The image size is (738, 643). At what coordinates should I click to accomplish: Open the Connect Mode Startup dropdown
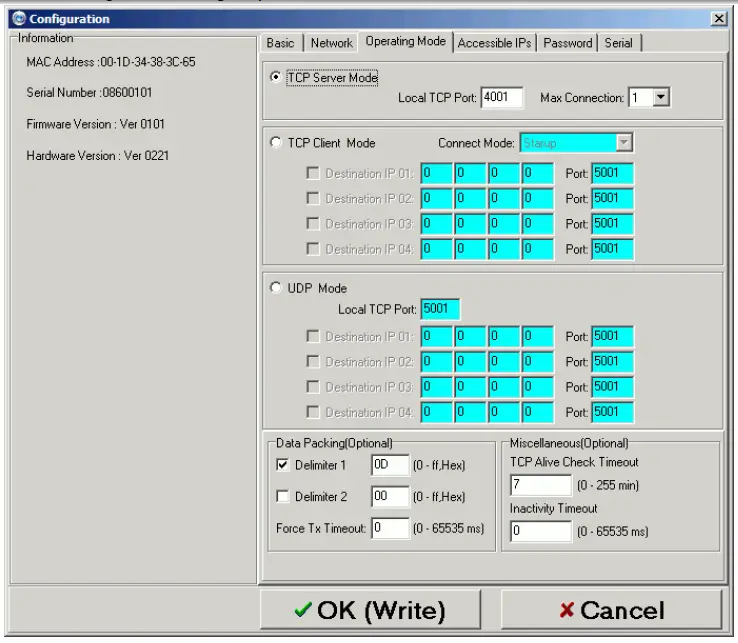[x=624, y=142]
